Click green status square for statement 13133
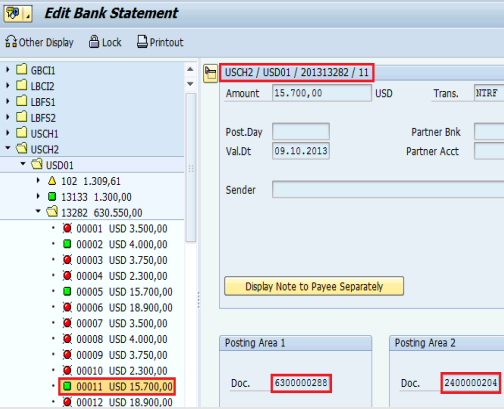The image size is (504, 409). [x=52, y=197]
